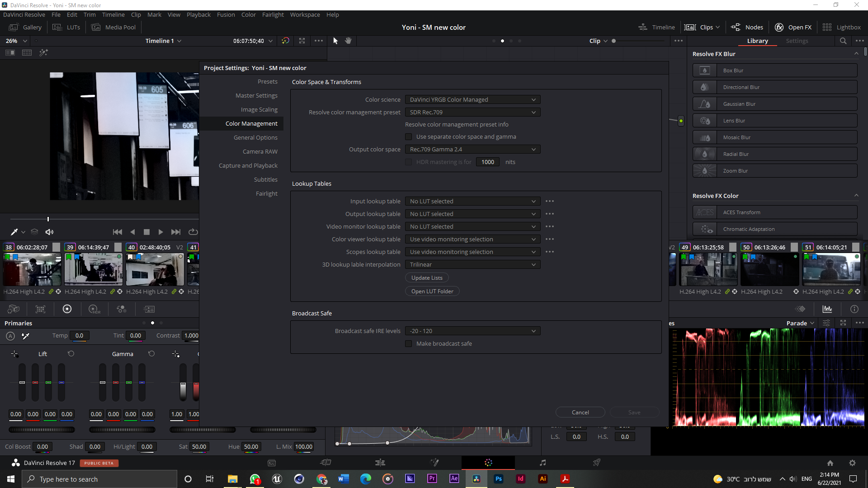Open the Video monitor lookup table dropdown
The image size is (868, 488).
tap(472, 226)
